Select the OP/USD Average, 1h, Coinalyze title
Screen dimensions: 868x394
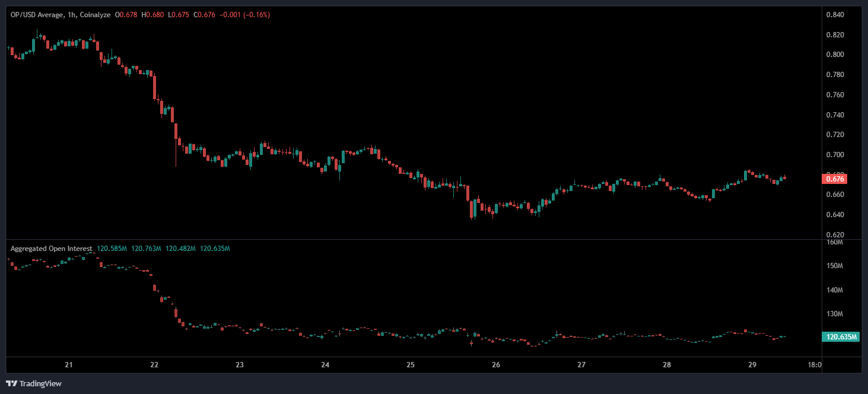(x=61, y=15)
